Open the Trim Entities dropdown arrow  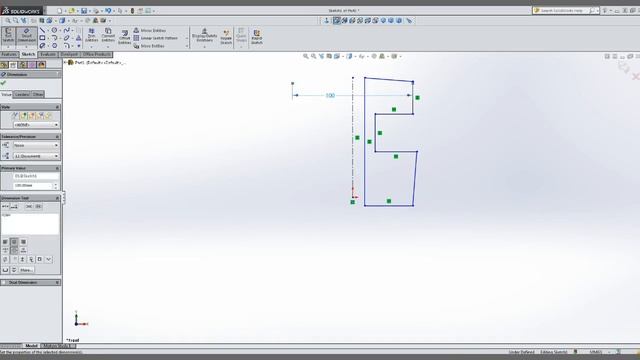click(x=91, y=47)
